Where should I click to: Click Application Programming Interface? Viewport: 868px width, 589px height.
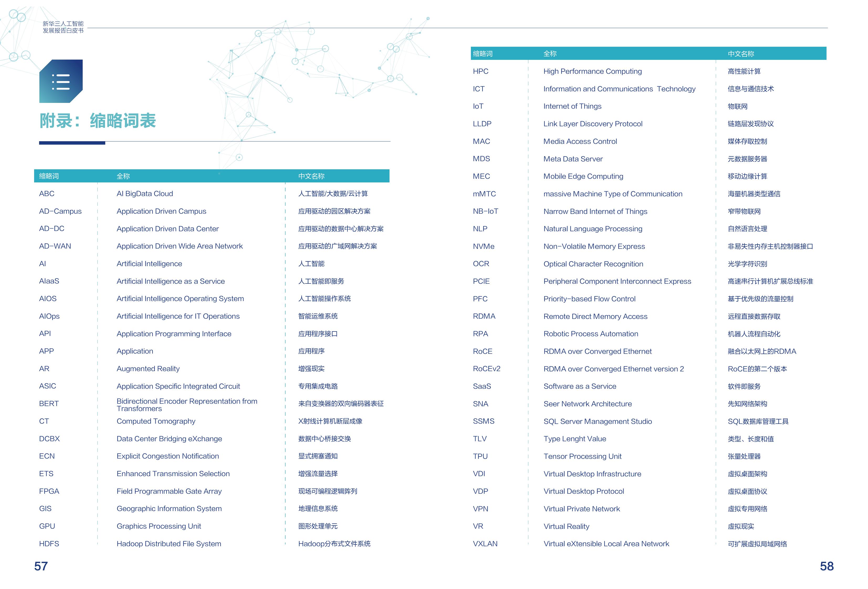(x=174, y=334)
